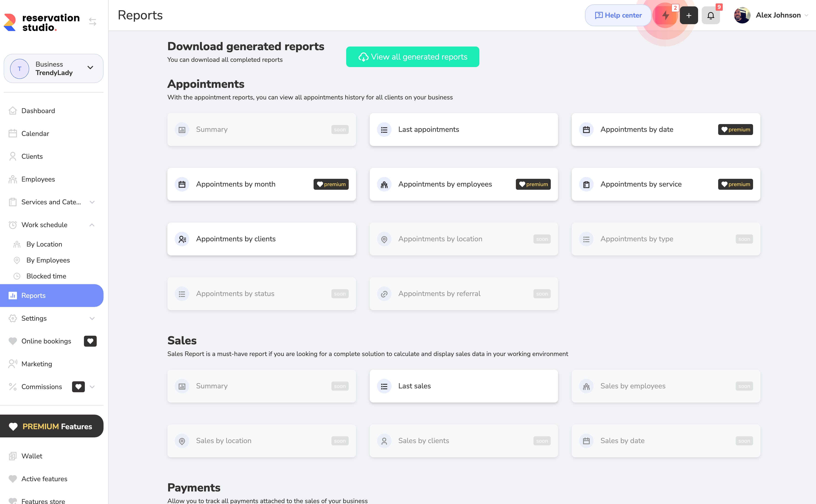This screenshot has width=816, height=504.
Task: Click the Calendar icon in sidebar
Action: pyautogui.click(x=13, y=134)
